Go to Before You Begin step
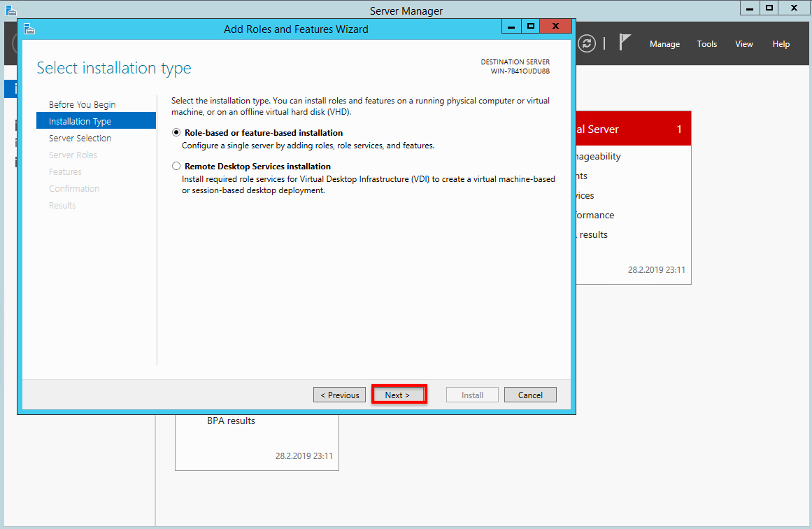This screenshot has width=812, height=529. coord(83,105)
